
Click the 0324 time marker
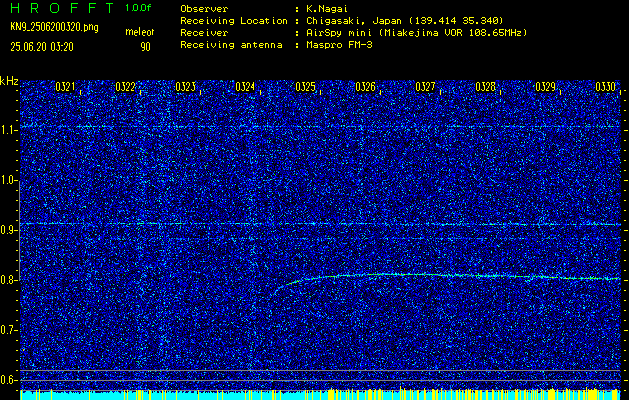click(245, 87)
